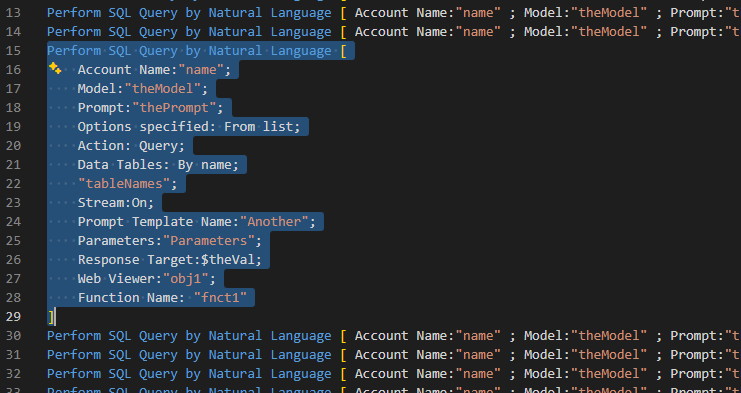
Task: Click the sparkle code-action icon on line 16
Action: point(55,69)
